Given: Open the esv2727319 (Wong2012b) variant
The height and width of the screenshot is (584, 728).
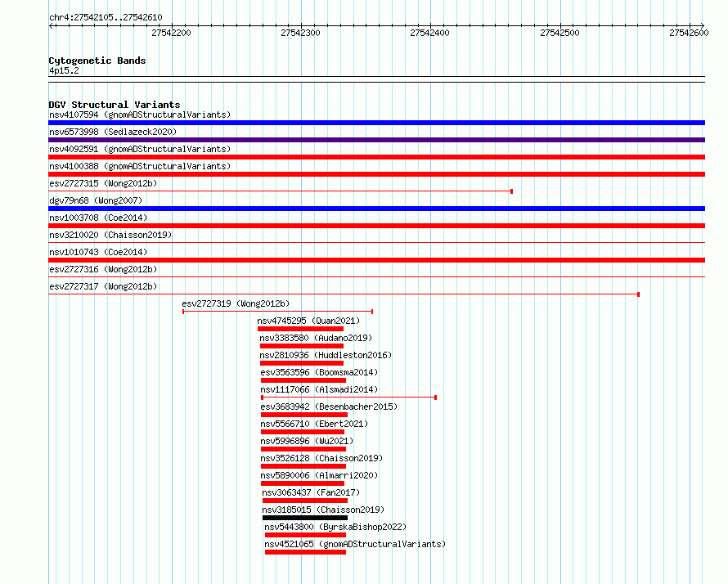Looking at the screenshot, I should [236, 303].
